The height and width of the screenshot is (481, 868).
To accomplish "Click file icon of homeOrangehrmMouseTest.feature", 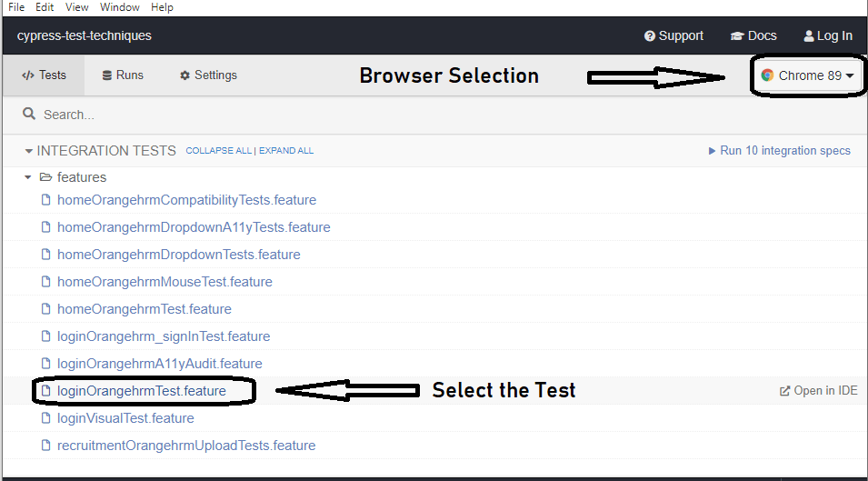I will click(46, 282).
